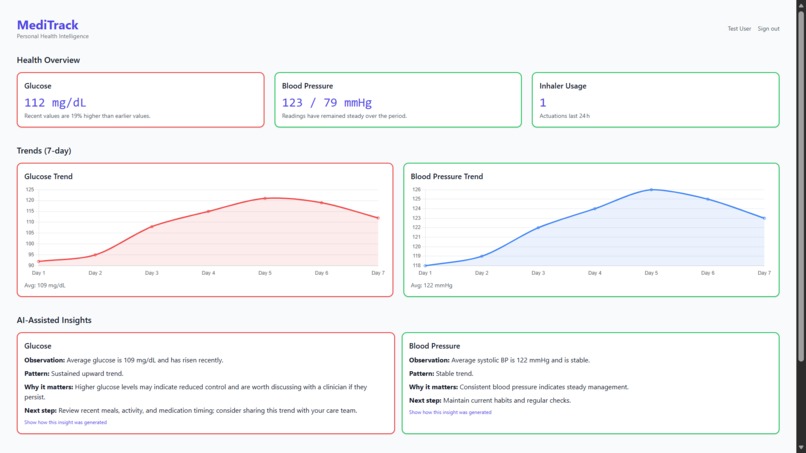
Task: Click the 'Actuations last 24 h' caption
Action: pyautogui.click(x=564, y=116)
